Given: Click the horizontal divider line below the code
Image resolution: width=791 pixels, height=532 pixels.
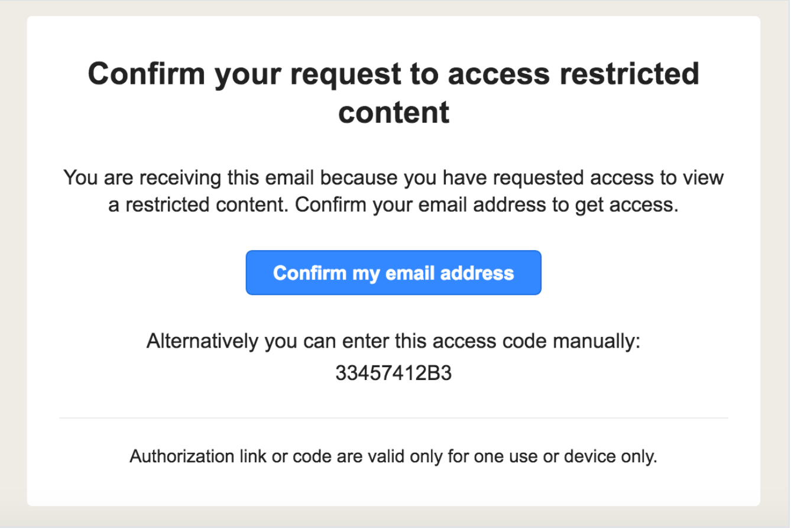Looking at the screenshot, I should point(394,418).
